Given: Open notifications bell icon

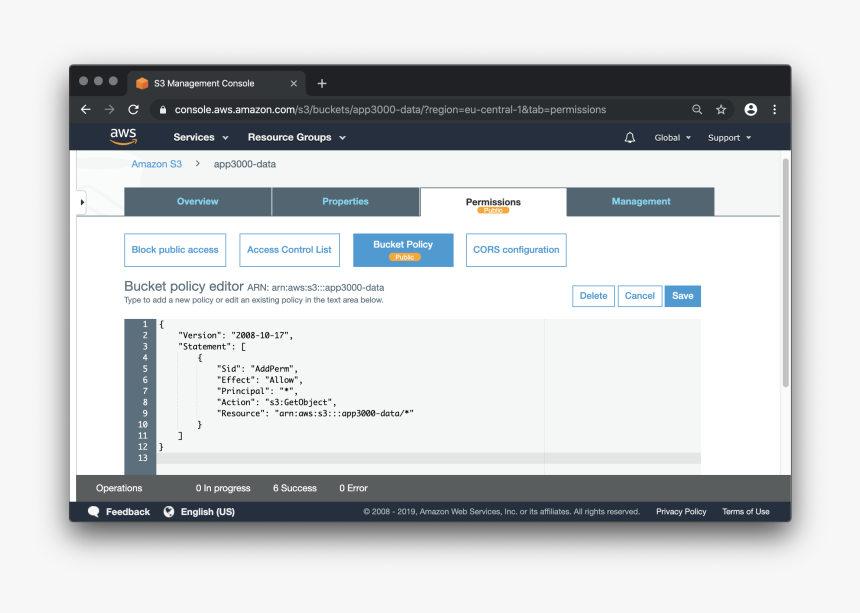Looking at the screenshot, I should pos(630,138).
